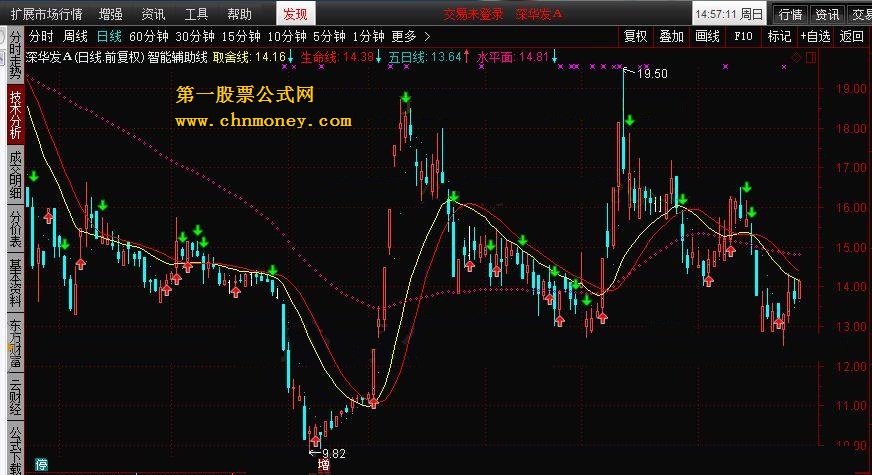Open the 基本资料 sidebar tab
This screenshot has height=475, width=872.
click(15, 283)
